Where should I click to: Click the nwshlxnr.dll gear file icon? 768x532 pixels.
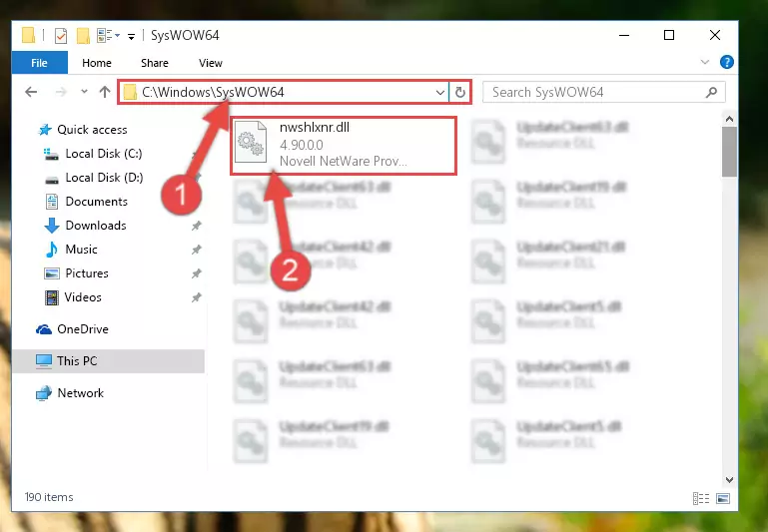point(251,142)
